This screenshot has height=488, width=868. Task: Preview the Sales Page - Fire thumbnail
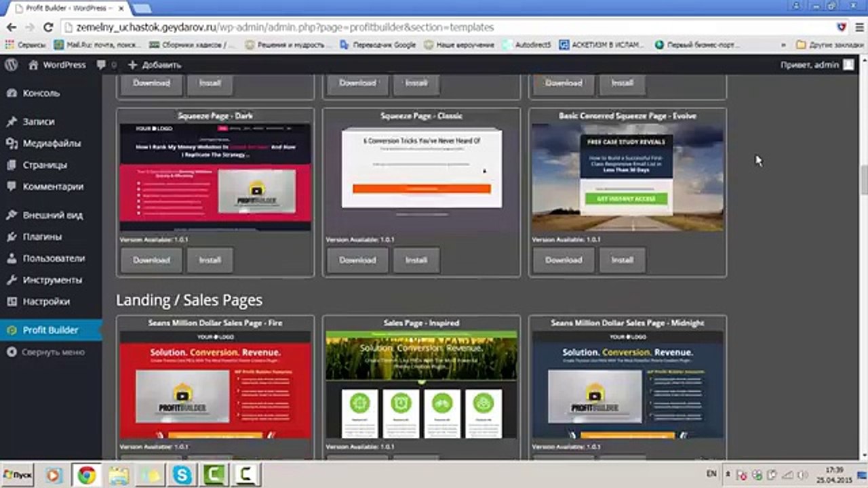216,385
